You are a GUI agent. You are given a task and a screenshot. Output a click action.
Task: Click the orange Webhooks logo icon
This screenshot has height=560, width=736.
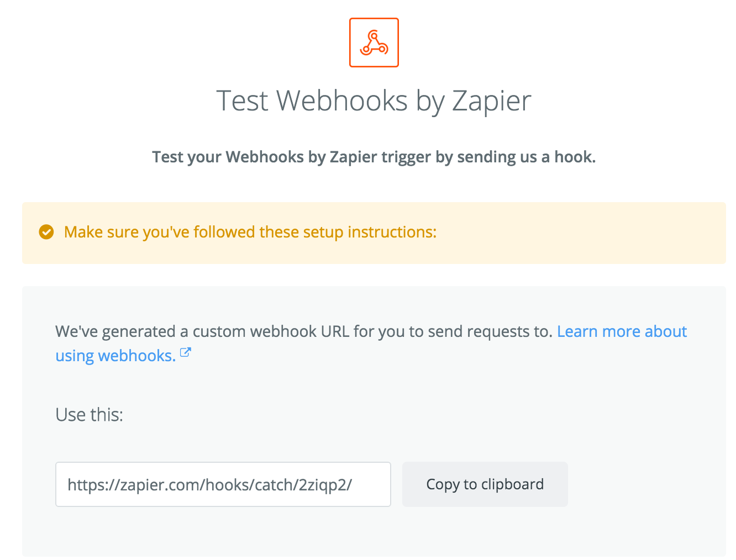tap(374, 43)
